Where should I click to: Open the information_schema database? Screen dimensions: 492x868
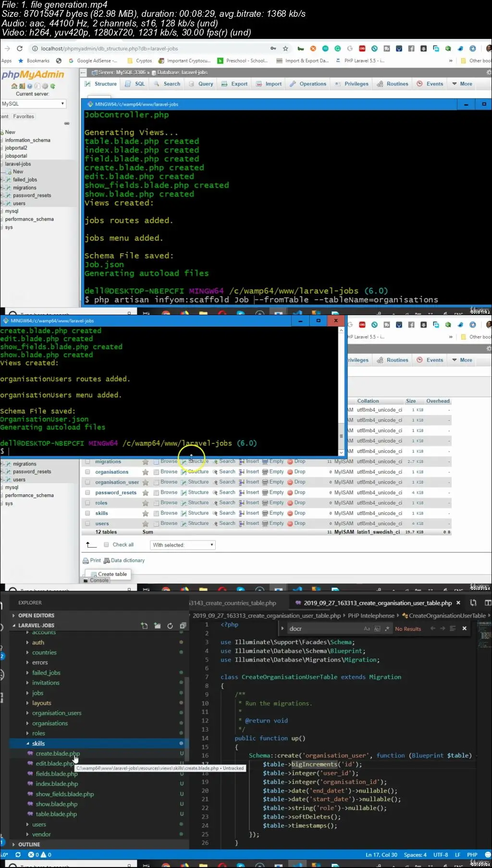(27, 140)
